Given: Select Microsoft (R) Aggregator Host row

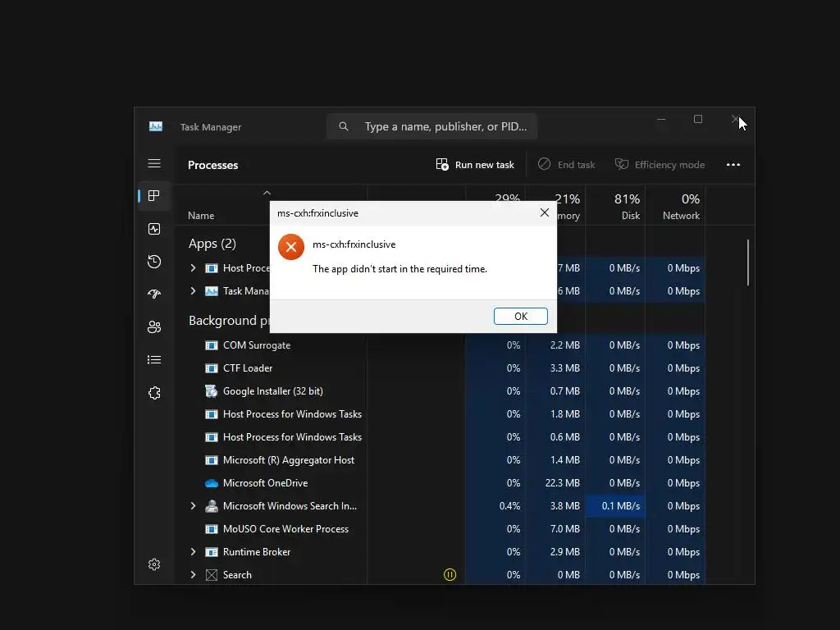Looking at the screenshot, I should coord(440,460).
